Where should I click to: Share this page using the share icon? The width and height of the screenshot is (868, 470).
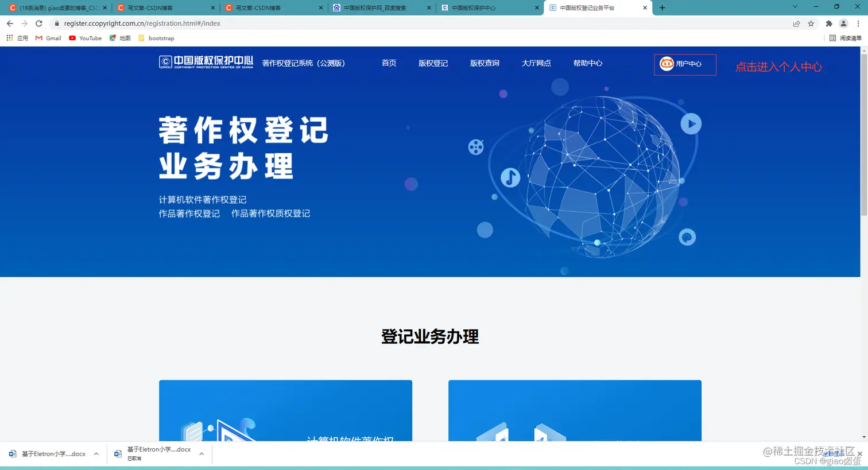pyautogui.click(x=797, y=24)
